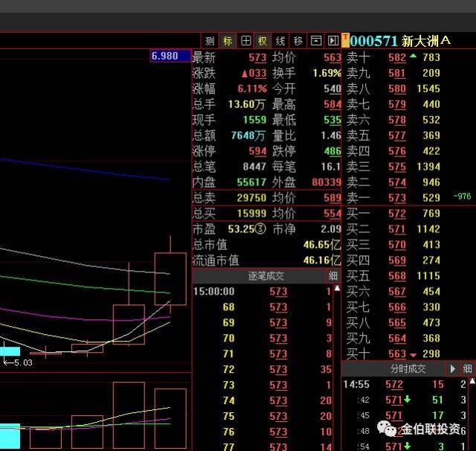The height and width of the screenshot is (451, 476).
Task: Open the 逐笔成交 panel header
Action: point(266,276)
